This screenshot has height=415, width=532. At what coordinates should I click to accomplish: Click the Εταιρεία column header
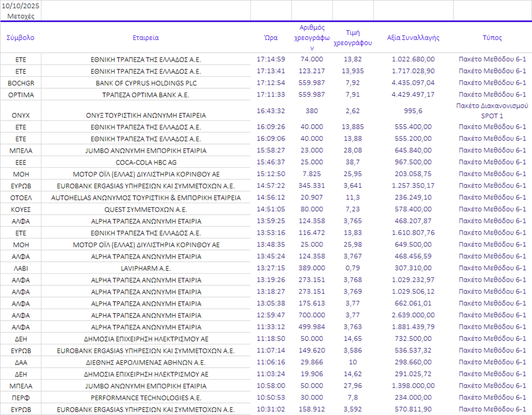(146, 38)
